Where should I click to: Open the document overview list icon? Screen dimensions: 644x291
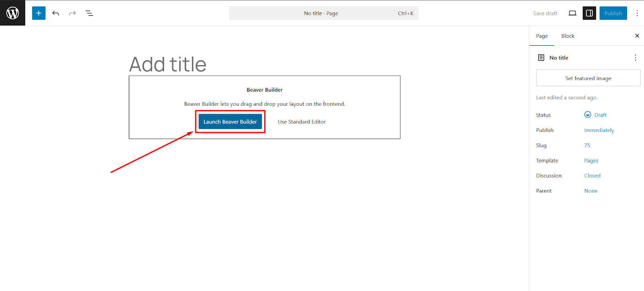[x=89, y=13]
